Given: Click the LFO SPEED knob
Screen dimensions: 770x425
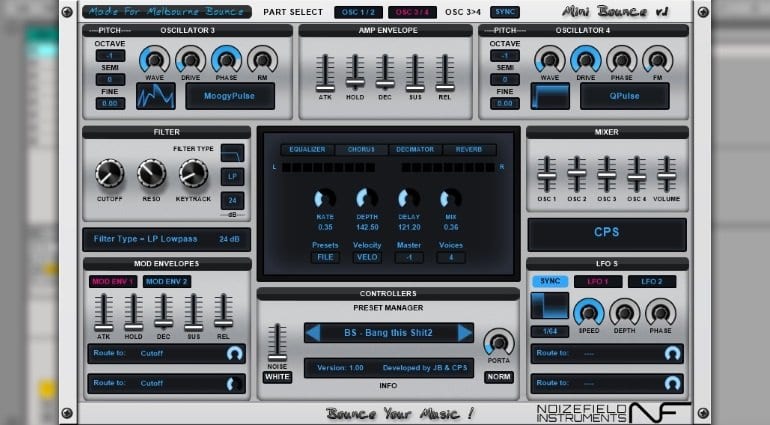Looking at the screenshot, I should coord(589,312).
